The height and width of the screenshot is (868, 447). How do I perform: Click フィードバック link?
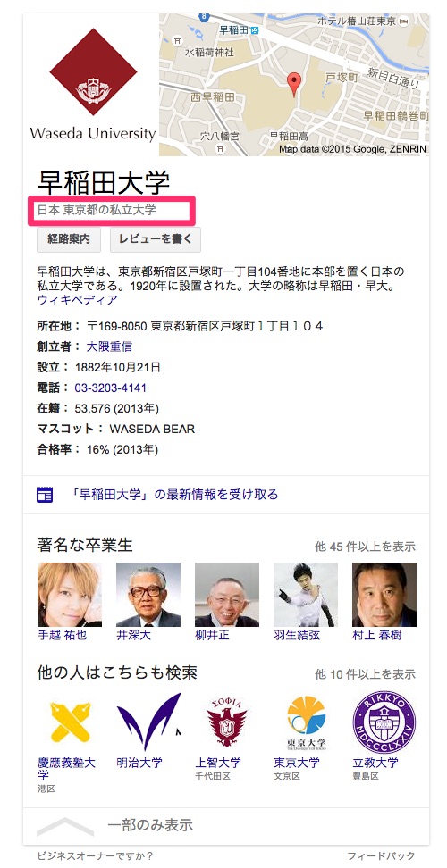click(380, 855)
